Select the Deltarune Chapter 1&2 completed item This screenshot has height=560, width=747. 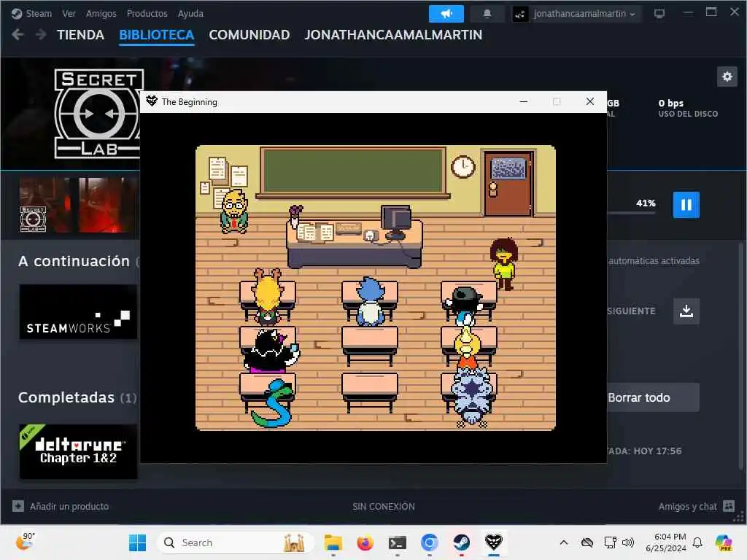coord(78,451)
